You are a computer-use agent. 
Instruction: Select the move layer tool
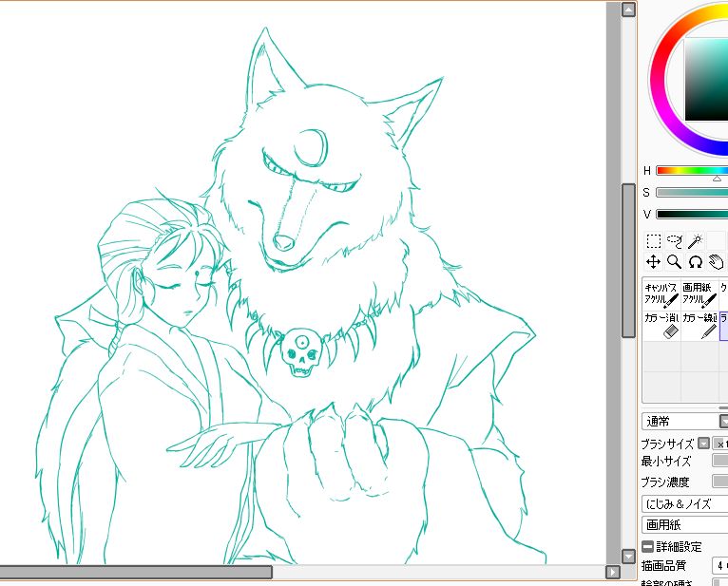pyautogui.click(x=654, y=261)
